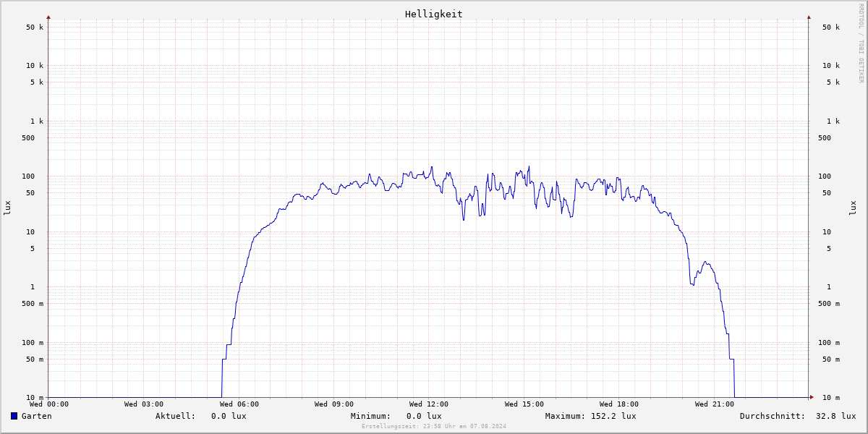Click "10 m" on the right axis
The height and width of the screenshot is (434, 868).
831,398
